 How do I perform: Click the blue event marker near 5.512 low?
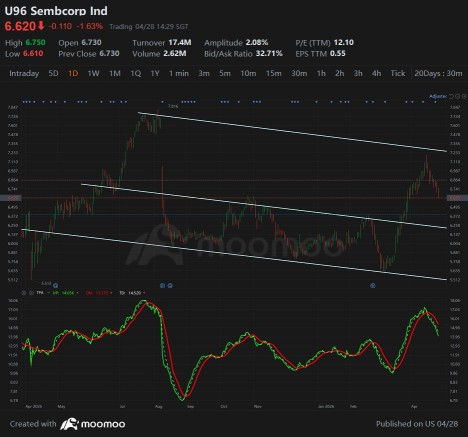[56, 285]
